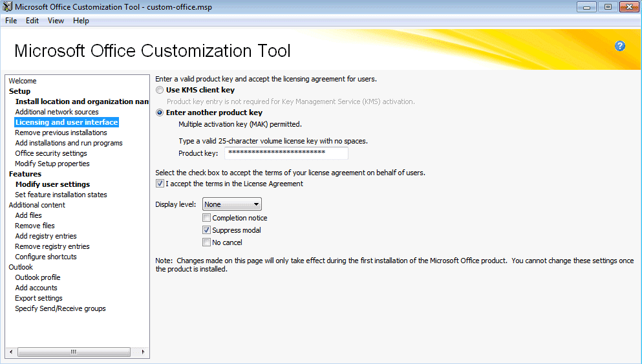Open Office security settings
The image size is (642, 364).
[51, 153]
